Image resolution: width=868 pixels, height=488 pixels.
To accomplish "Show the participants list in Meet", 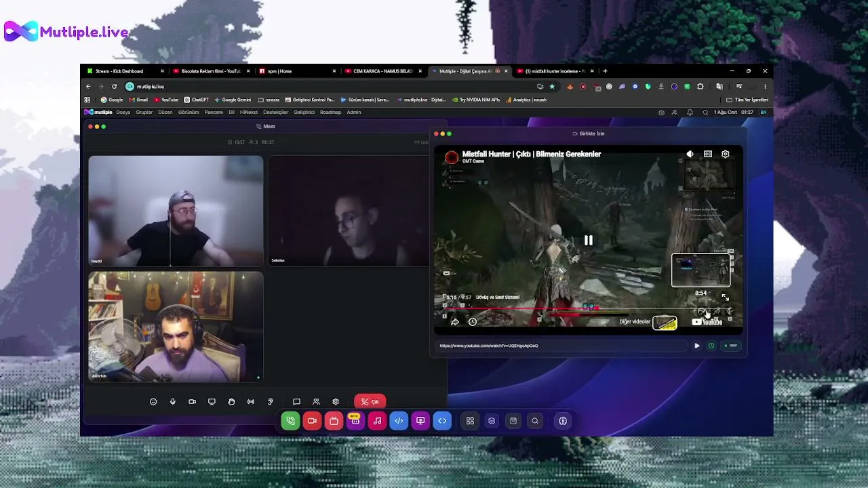I will click(316, 402).
